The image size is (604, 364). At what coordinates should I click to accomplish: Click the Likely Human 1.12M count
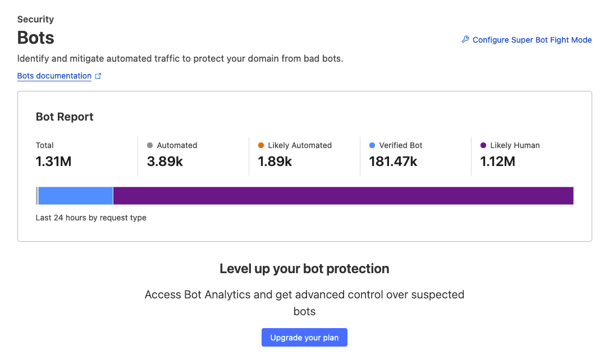[497, 162]
